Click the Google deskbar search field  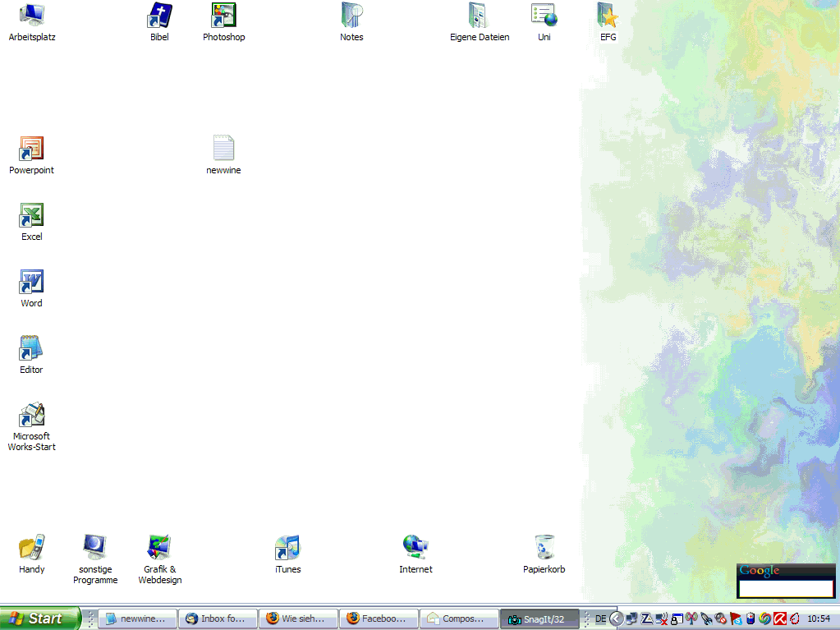click(x=786, y=588)
